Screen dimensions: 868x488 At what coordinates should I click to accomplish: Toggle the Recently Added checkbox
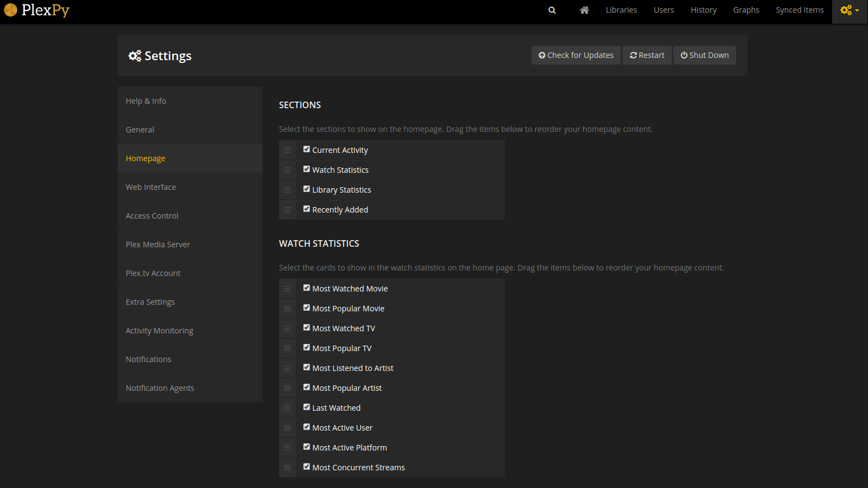pos(307,209)
